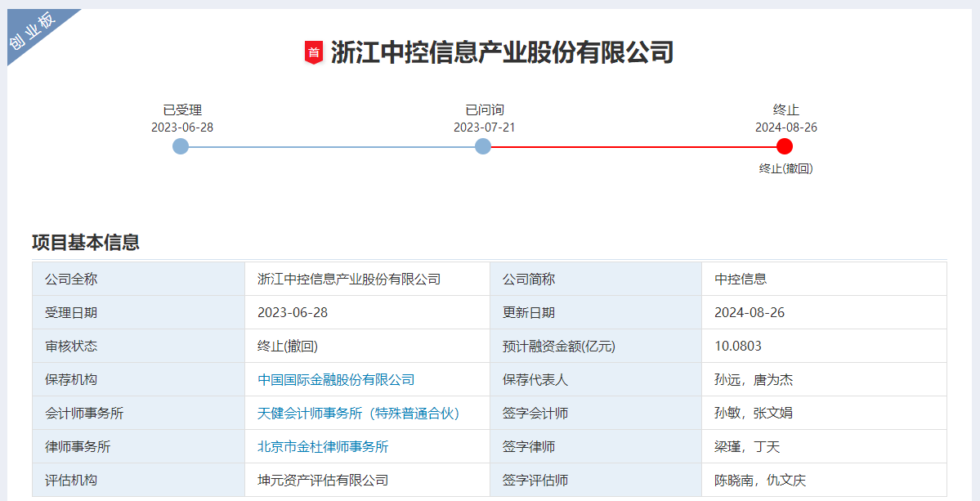Open 中国国际金融股份有限公司 sponsor link
980x501 pixels.
[336, 379]
